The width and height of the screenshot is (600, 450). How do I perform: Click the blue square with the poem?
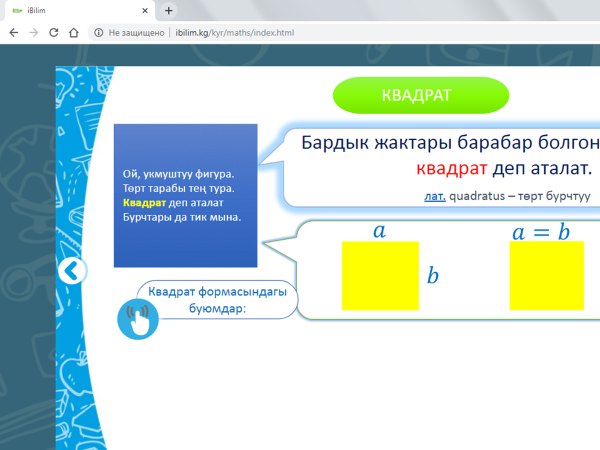[x=186, y=196]
